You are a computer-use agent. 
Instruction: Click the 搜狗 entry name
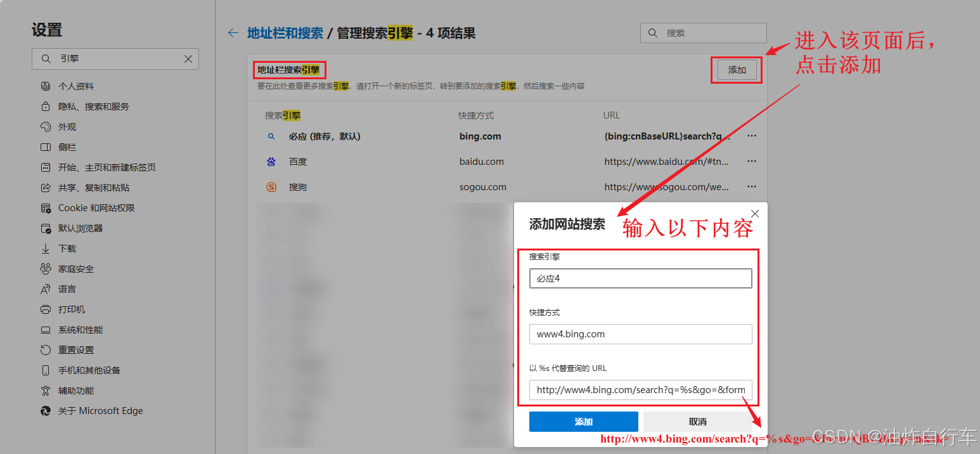point(298,187)
